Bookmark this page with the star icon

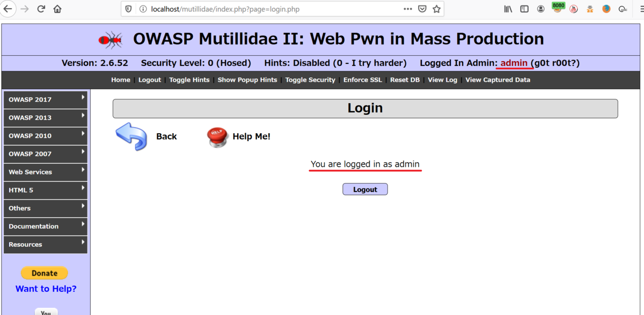click(x=436, y=9)
